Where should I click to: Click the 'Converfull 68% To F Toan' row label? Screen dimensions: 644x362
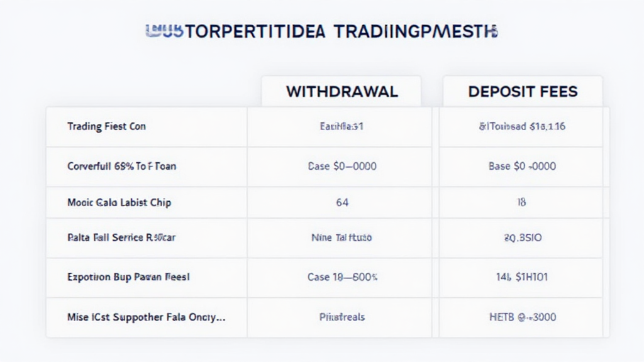[x=122, y=167]
